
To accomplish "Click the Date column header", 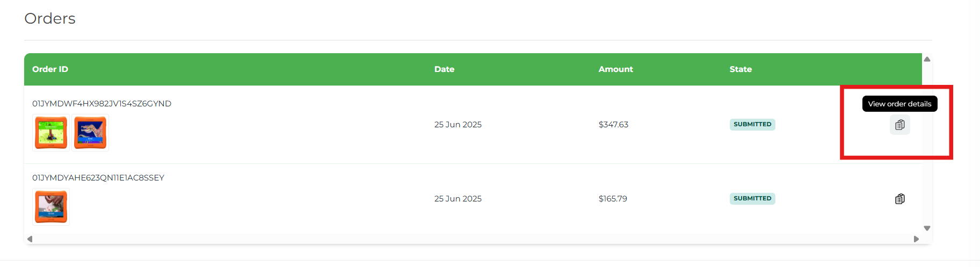I will (x=444, y=69).
